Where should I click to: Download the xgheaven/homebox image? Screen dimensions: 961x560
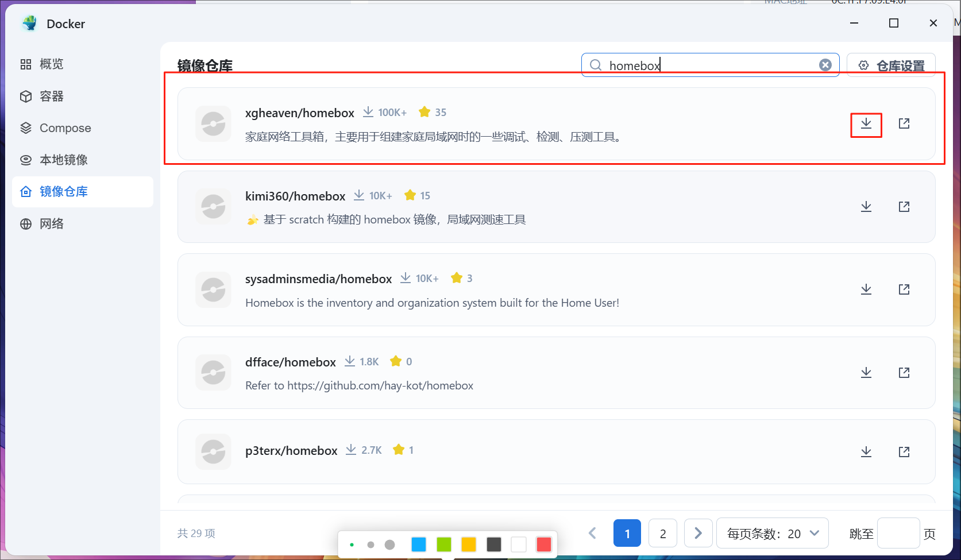tap(866, 123)
